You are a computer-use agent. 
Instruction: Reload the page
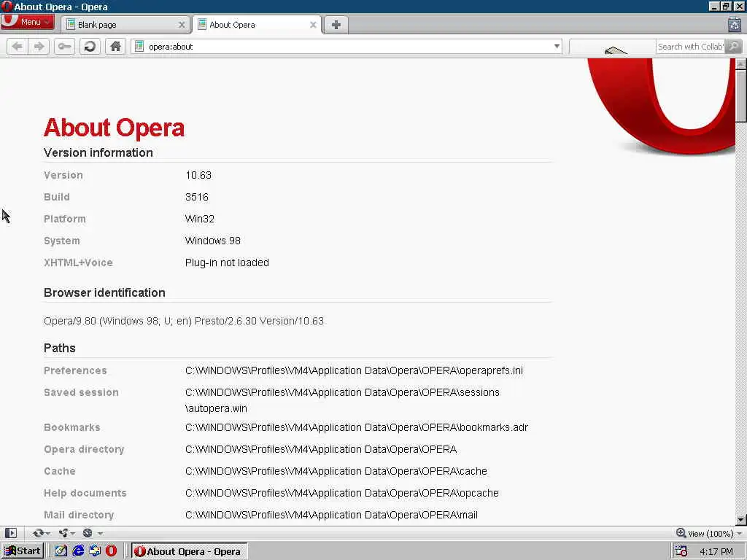click(x=90, y=46)
